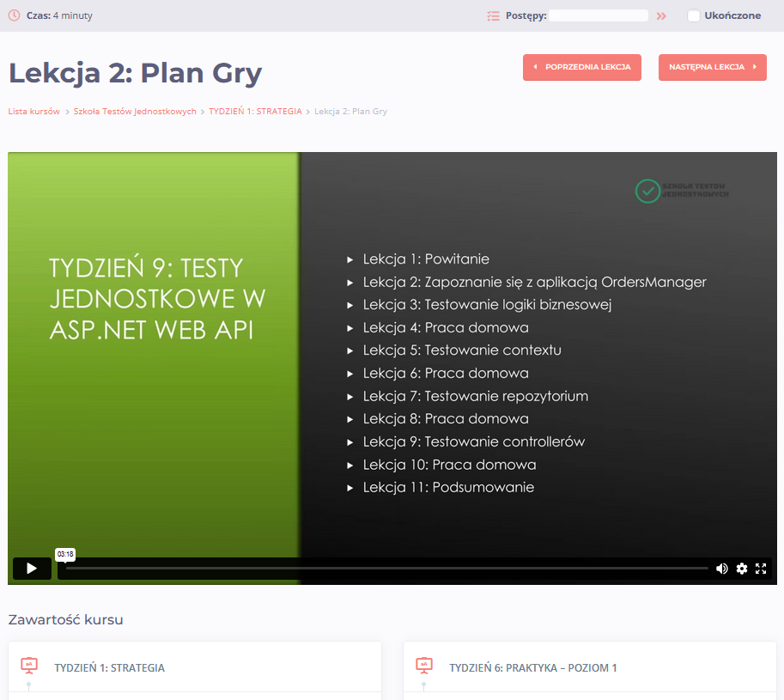Enter fullscreen with the expand icon
Image resolution: width=784 pixels, height=700 pixels.
coord(761,569)
